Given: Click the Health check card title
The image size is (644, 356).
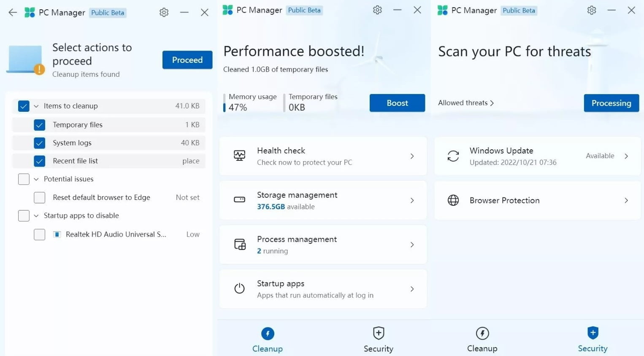Looking at the screenshot, I should pos(281,151).
